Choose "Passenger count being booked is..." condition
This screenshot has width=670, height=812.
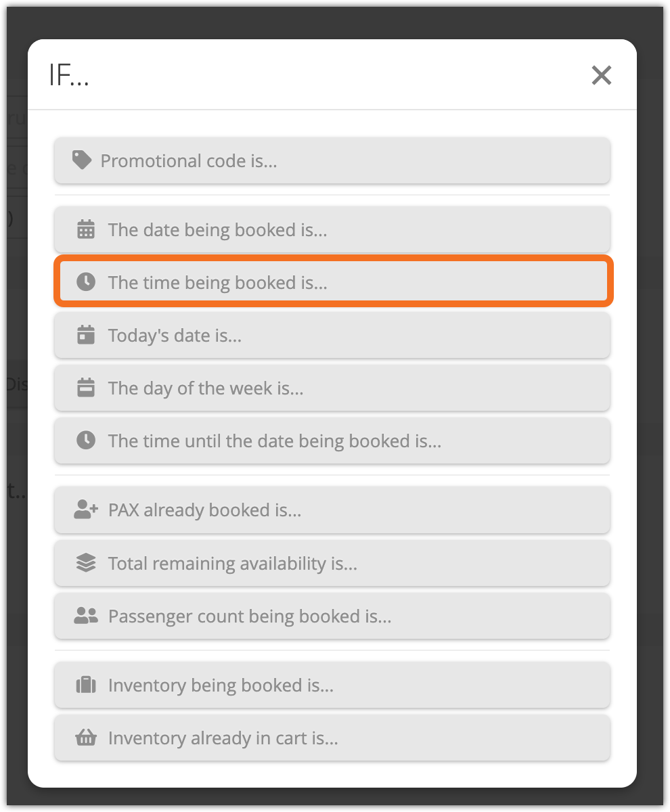tap(332, 616)
